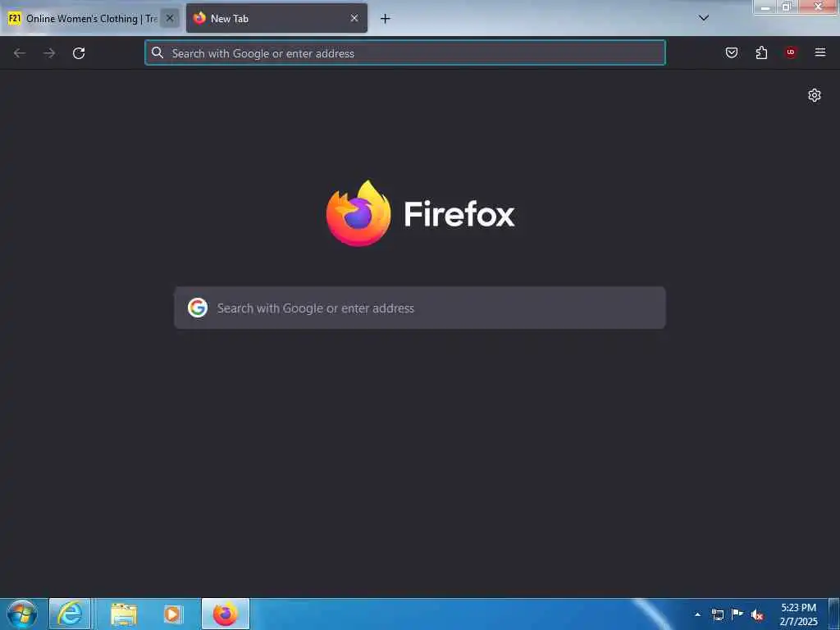The height and width of the screenshot is (630, 840).
Task: Focus the address bar field
Action: 405,52
